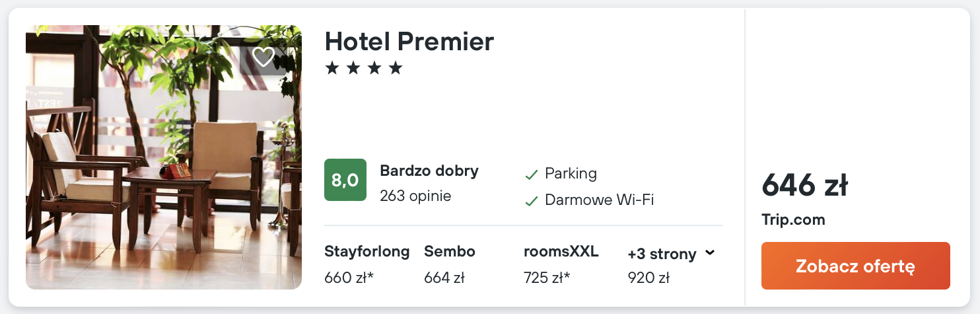
Task: Click the green 8,0 rating badge
Action: (345, 180)
